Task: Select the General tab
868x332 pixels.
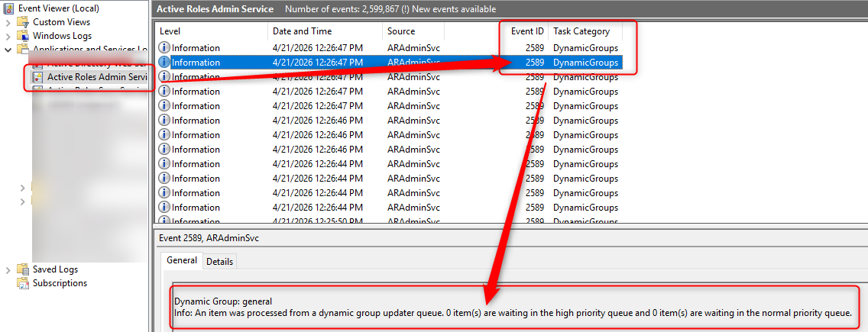Action: coord(182,260)
